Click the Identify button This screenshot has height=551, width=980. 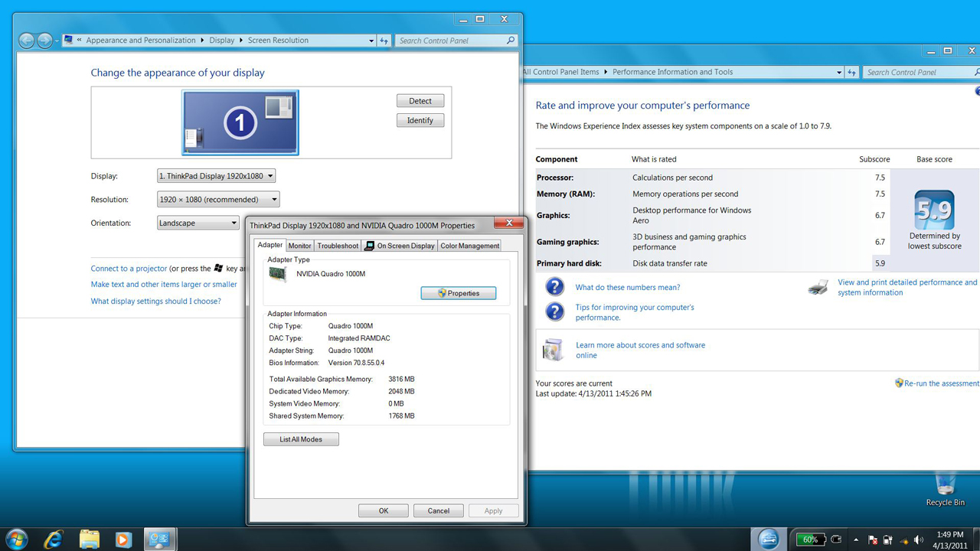420,121
